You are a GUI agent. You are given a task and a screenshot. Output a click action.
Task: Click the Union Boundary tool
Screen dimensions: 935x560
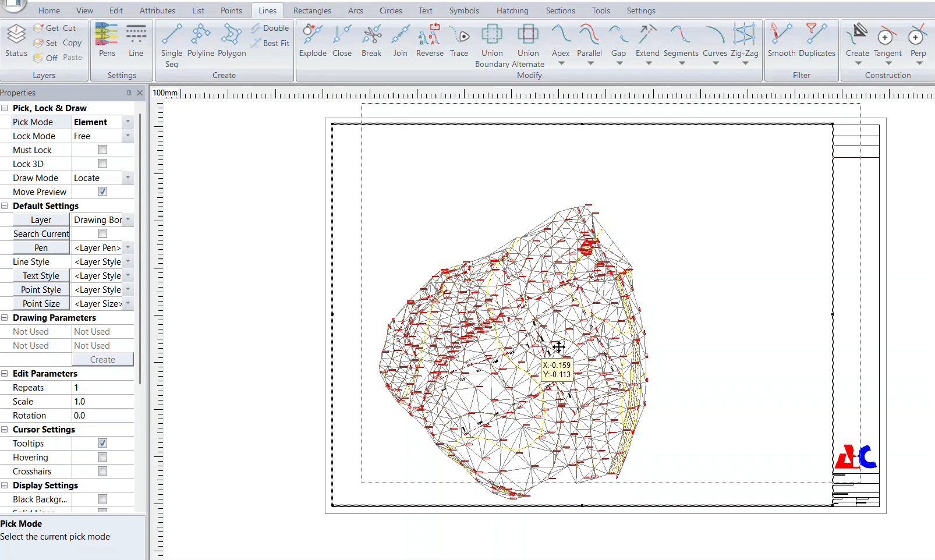(x=492, y=46)
